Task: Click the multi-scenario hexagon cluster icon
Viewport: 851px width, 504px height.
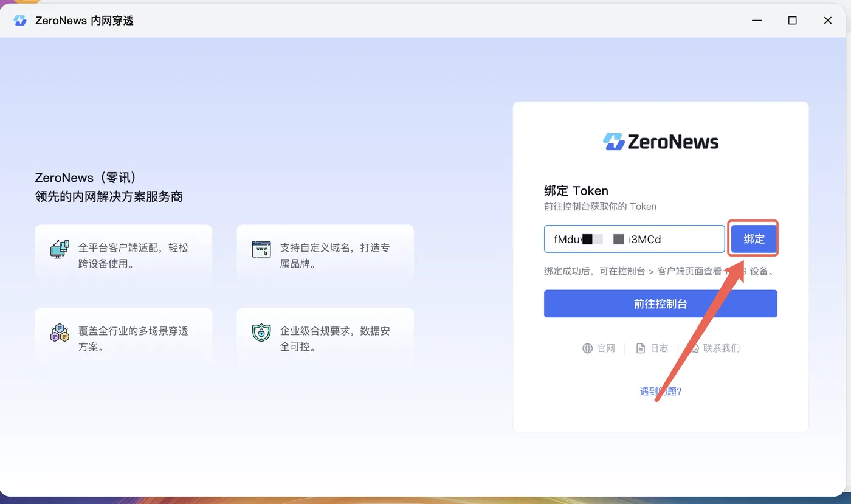Action: (60, 332)
